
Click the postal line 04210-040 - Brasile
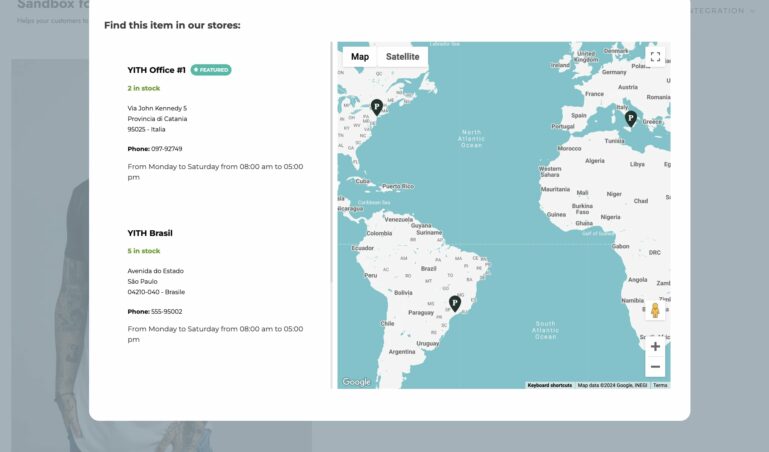coord(156,292)
